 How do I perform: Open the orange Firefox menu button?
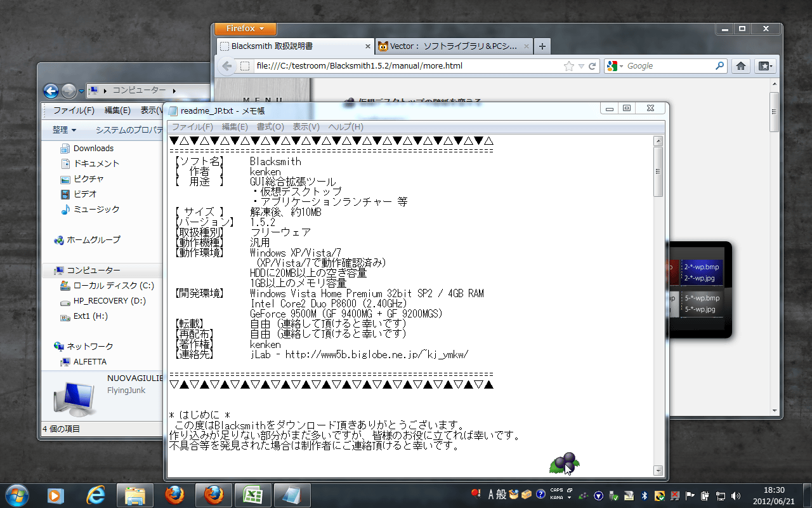coord(246,29)
